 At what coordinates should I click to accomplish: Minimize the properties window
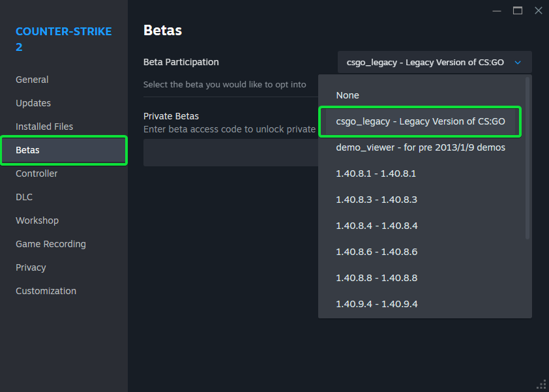click(497, 10)
